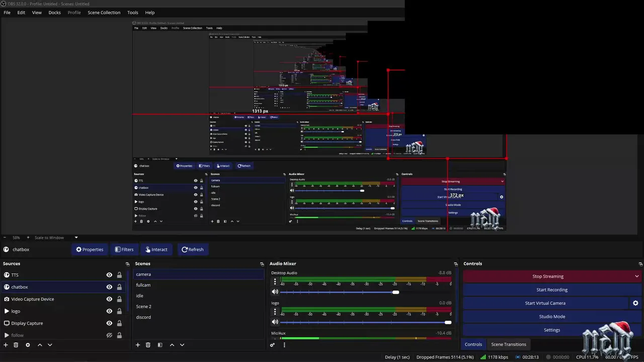Click Stop Streaming button
The width and height of the screenshot is (644, 362).
coord(547,277)
